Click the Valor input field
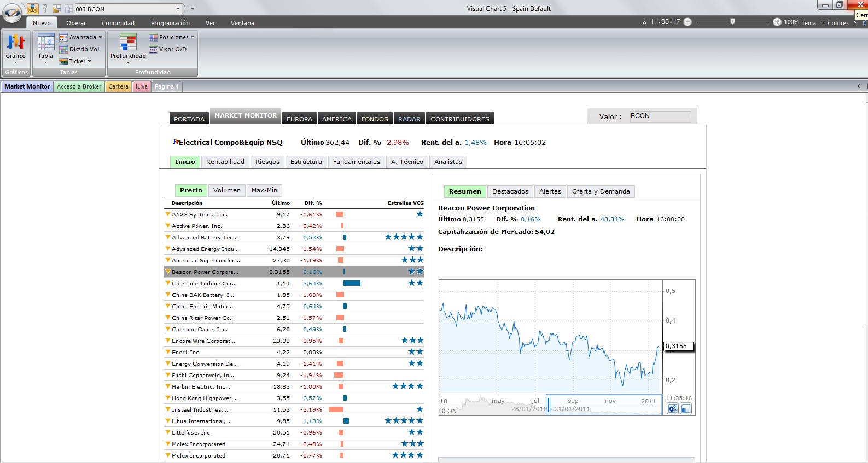Viewport: 868px width, 463px height. pos(660,116)
